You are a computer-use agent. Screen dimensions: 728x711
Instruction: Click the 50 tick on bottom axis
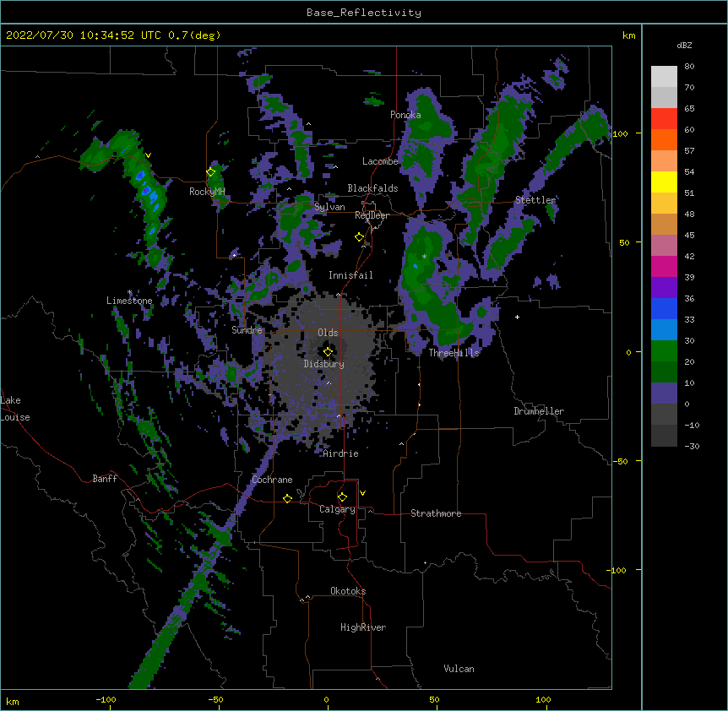pyautogui.click(x=434, y=700)
